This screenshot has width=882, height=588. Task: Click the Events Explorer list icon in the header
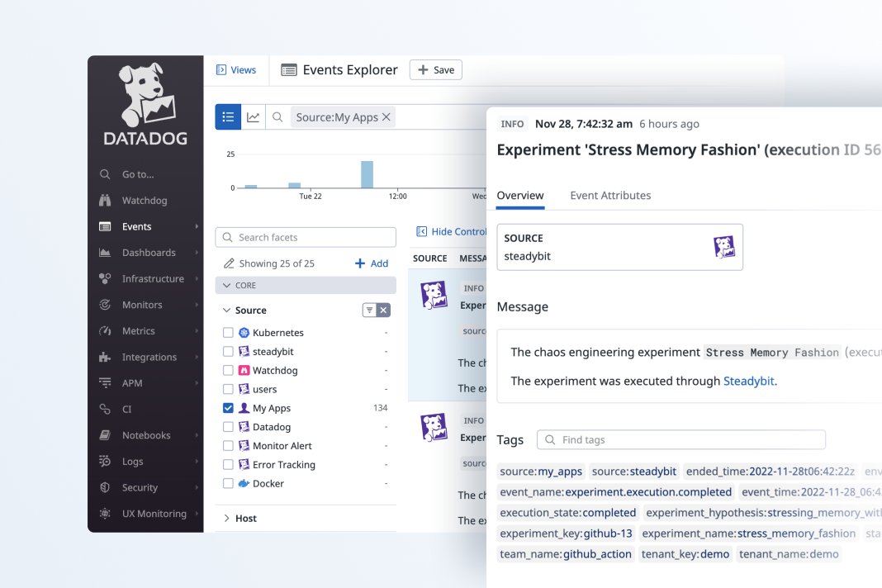pyautogui.click(x=289, y=70)
